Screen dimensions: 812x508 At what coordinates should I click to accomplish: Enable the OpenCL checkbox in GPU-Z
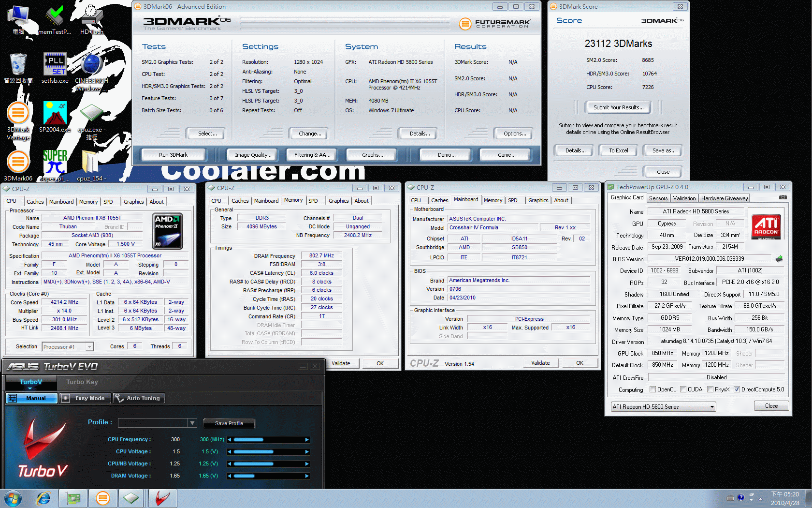(x=653, y=389)
